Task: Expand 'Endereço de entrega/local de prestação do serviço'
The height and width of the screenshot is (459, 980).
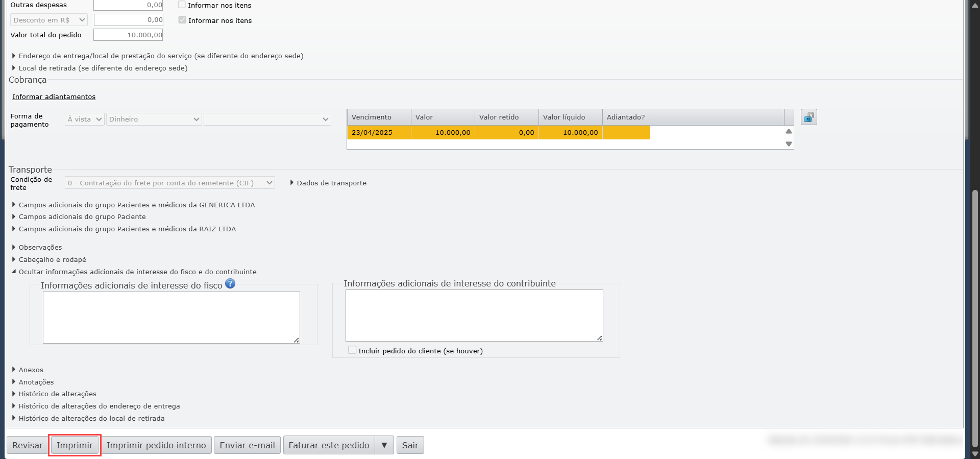Action: click(x=158, y=56)
